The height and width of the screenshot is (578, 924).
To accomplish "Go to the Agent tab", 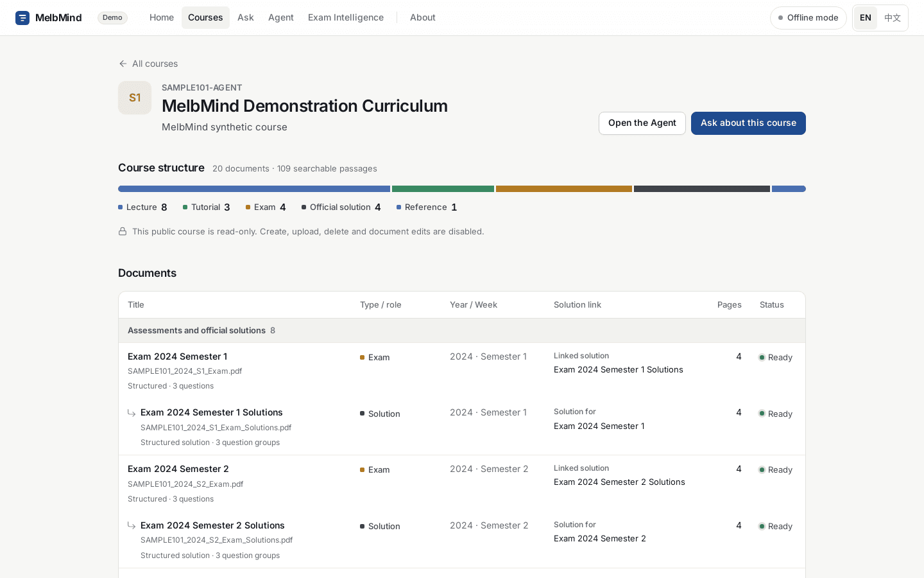I will 281,17.
